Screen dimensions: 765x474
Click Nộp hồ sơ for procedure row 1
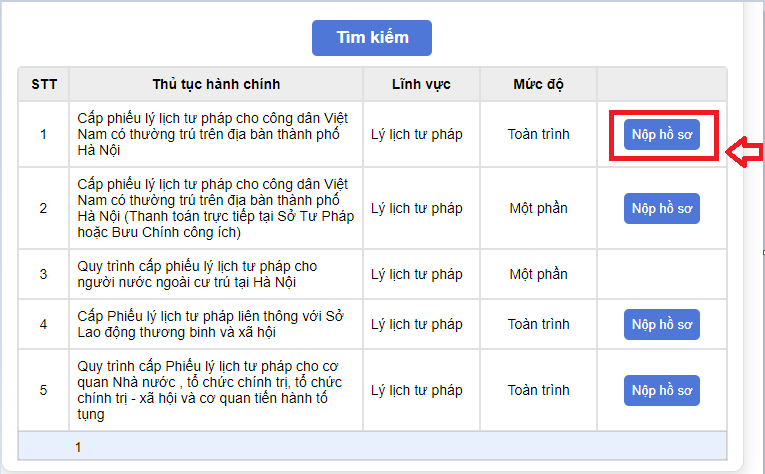(662, 134)
